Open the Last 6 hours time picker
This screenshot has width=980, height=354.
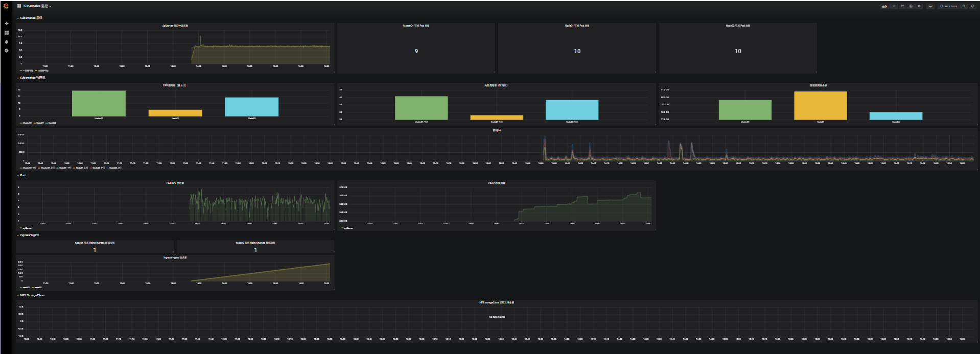(x=949, y=6)
